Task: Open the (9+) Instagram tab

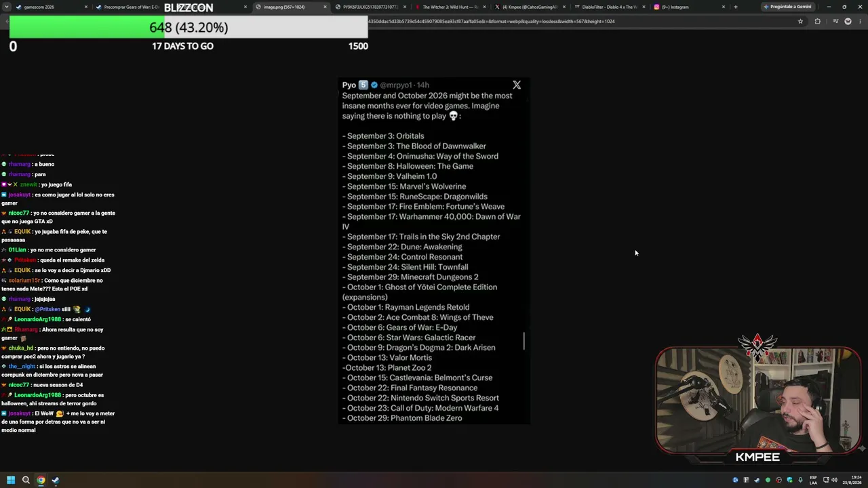Action: 690,7
